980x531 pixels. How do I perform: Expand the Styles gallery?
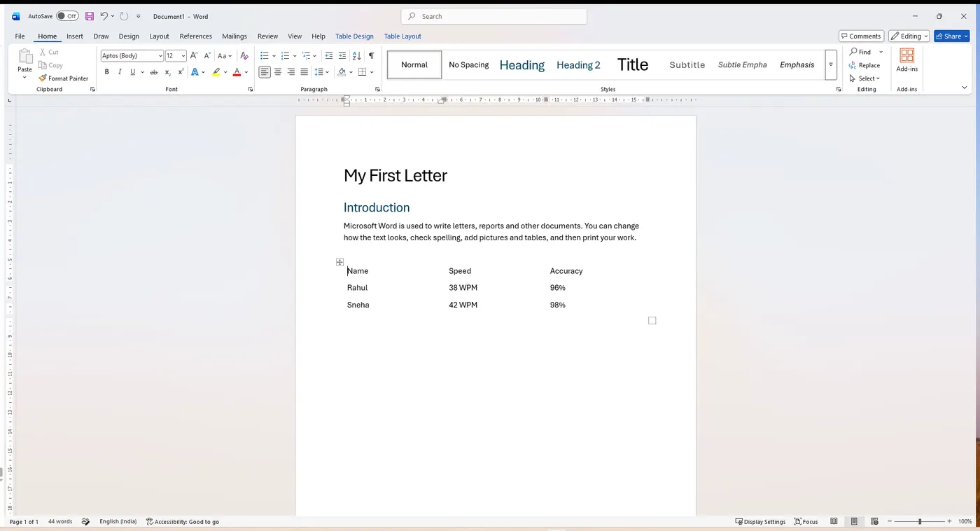[x=831, y=64]
